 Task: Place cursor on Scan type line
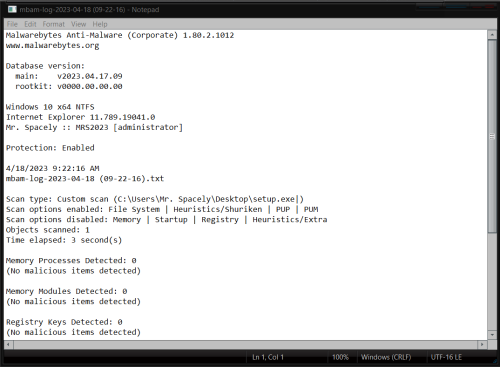point(155,199)
